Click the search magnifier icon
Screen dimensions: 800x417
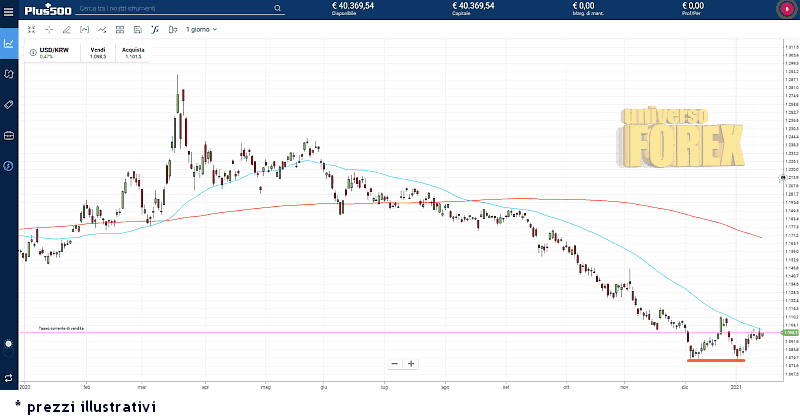[277, 9]
